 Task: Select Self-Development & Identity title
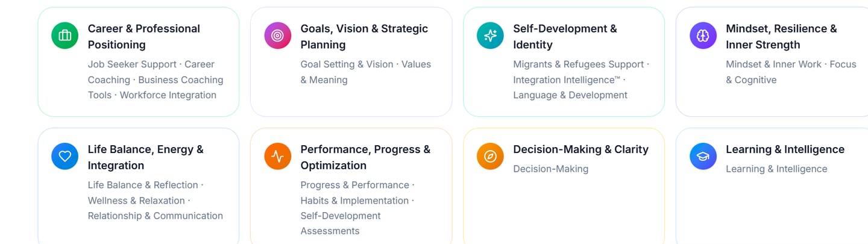[x=565, y=36]
